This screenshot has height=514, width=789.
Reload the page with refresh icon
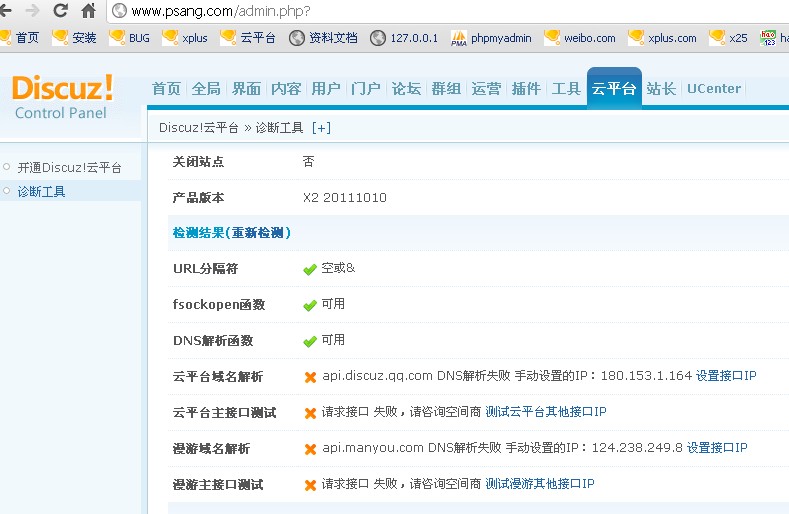tap(60, 10)
